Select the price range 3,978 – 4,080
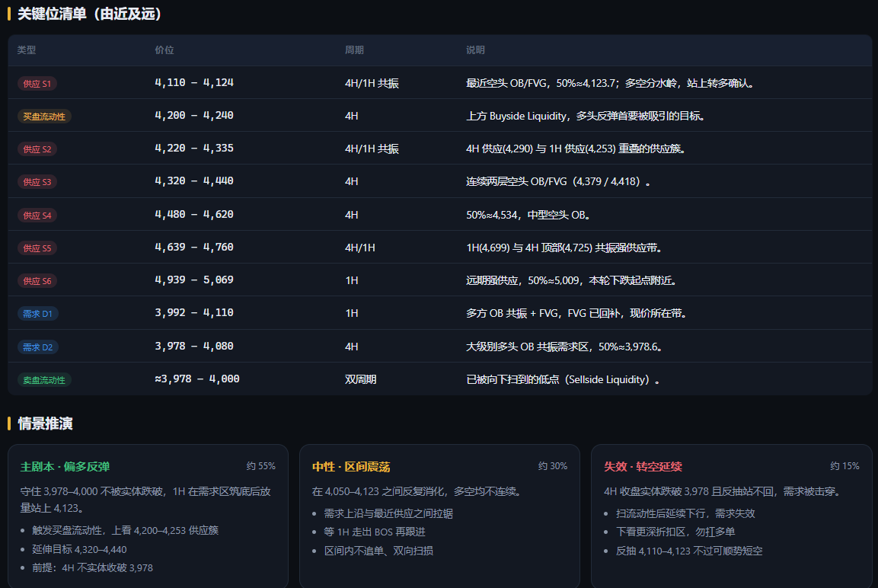This screenshot has width=878, height=588. [x=194, y=346]
